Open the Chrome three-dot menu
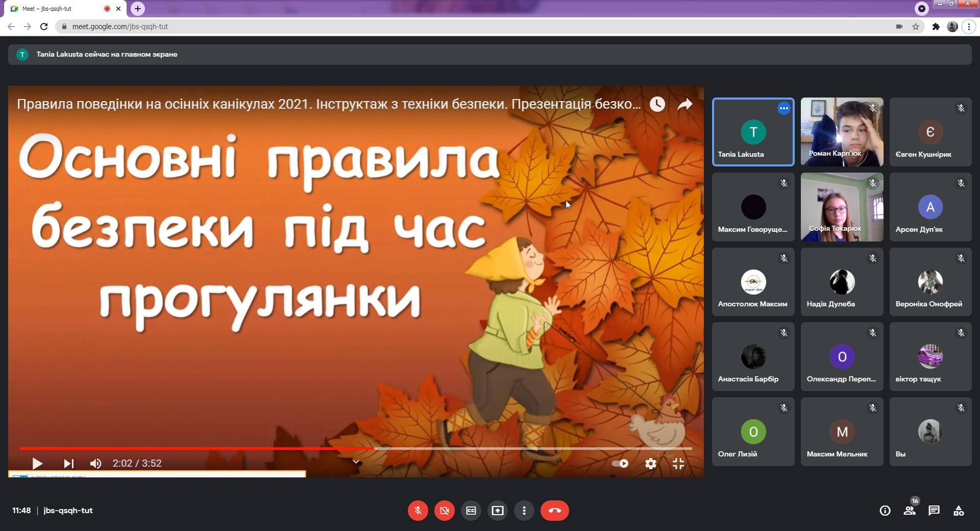Screen dimensions: 980x531 pyautogui.click(x=969, y=27)
